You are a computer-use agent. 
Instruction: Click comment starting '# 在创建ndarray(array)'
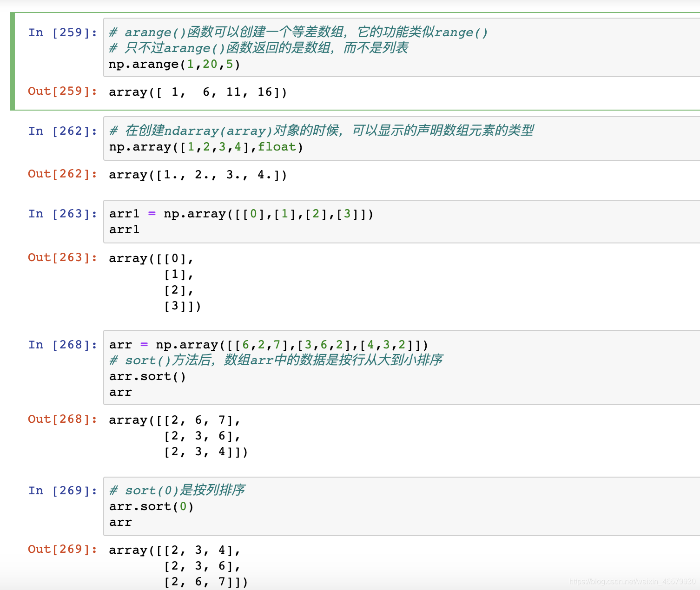tap(321, 131)
